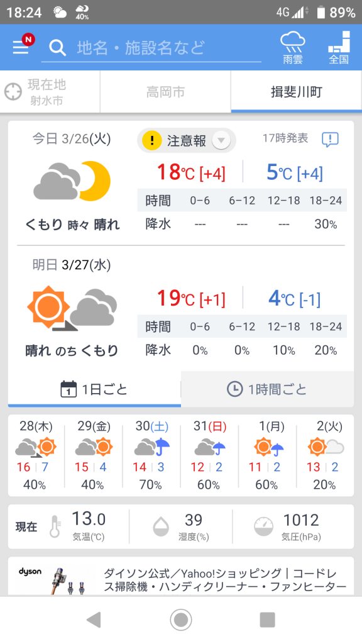Screen dimensions: 362x644
Task: Tap the current 気圧 pressure gauge reading
Action: click(300, 526)
